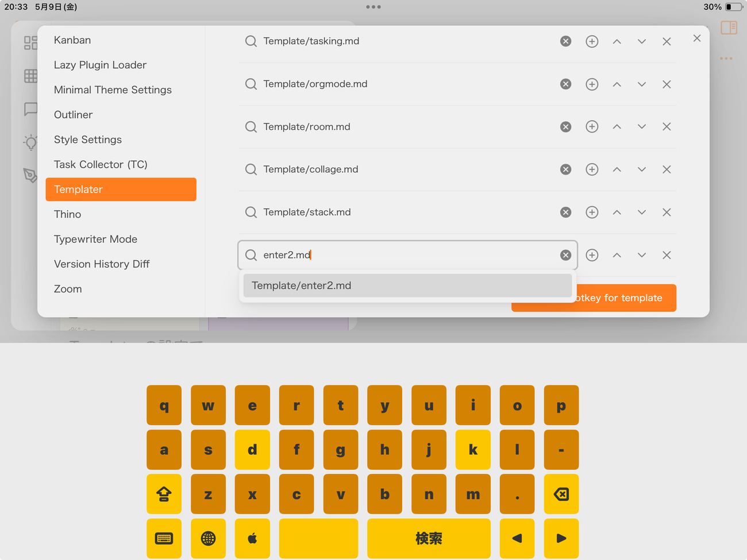This screenshot has height=560, width=747.
Task: Click plus icon on Template/orgmode.md row
Action: coord(592,84)
